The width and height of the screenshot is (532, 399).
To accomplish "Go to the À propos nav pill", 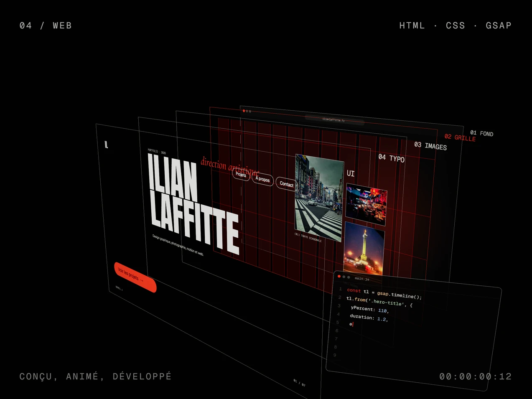I will click(x=262, y=179).
